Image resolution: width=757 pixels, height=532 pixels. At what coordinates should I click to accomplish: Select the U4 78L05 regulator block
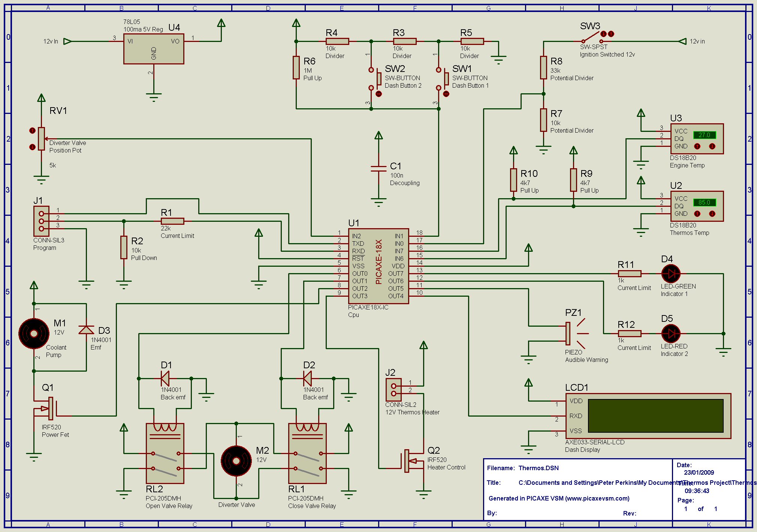pyautogui.click(x=154, y=49)
